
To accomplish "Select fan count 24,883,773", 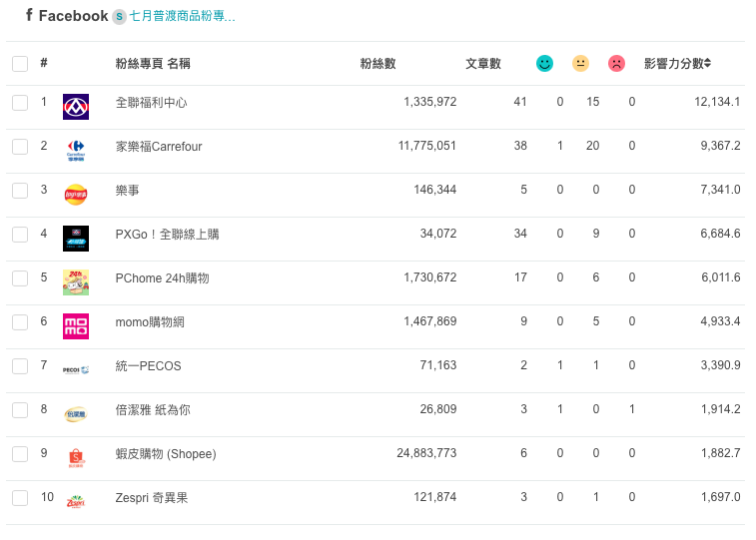I will (x=426, y=453).
